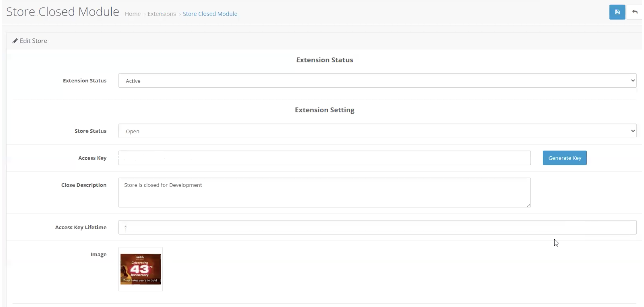Focus the Access Key Lifetime field
This screenshot has width=644, height=307.
point(377,227)
